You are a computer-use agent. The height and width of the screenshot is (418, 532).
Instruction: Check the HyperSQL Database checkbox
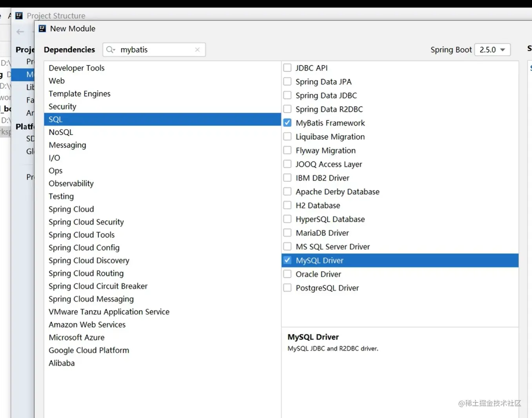[x=287, y=219]
